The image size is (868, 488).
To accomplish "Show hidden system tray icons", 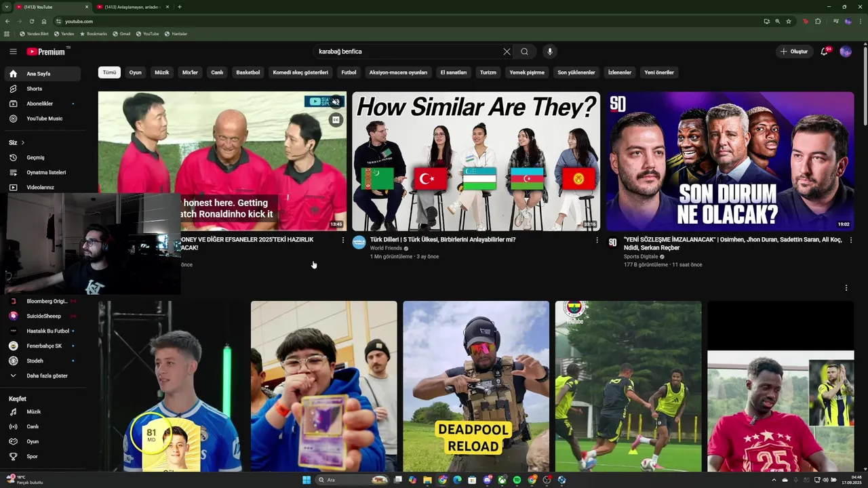I will click(x=774, y=480).
